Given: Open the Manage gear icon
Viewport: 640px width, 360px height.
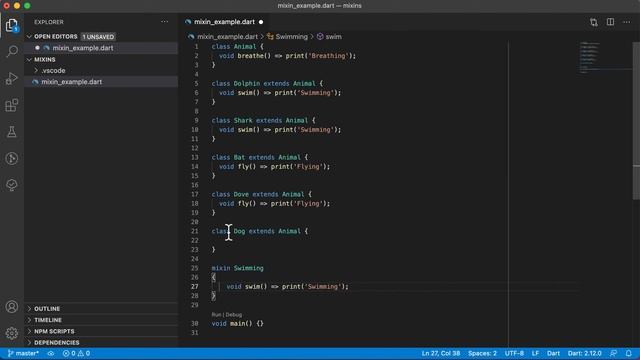Looking at the screenshot, I should pyautogui.click(x=12, y=333).
